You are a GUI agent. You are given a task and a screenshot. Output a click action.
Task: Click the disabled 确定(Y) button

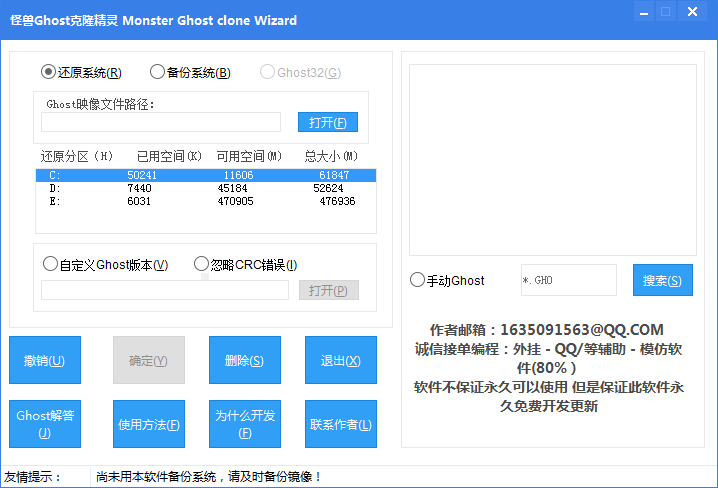tap(149, 360)
